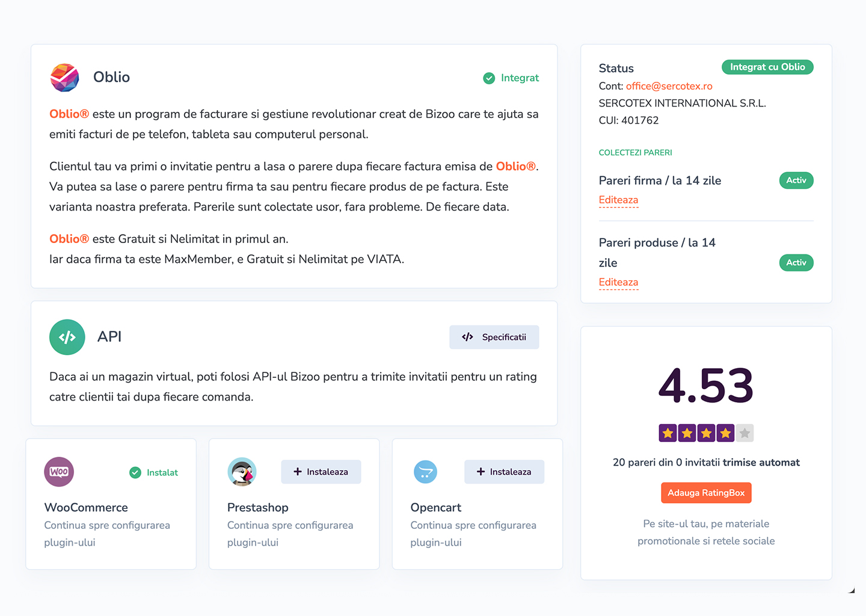Click the Oblio® link before 'este Gratuit'
The width and height of the screenshot is (866, 616).
pos(69,239)
